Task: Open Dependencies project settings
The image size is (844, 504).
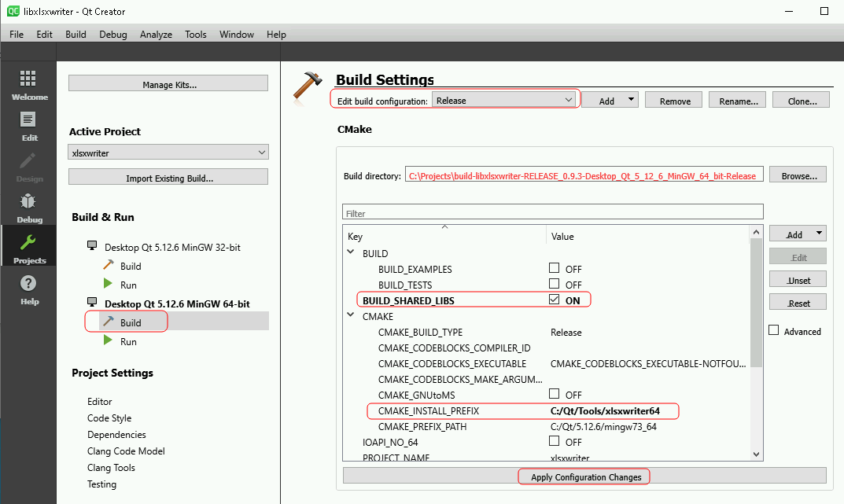Action: [x=116, y=435]
